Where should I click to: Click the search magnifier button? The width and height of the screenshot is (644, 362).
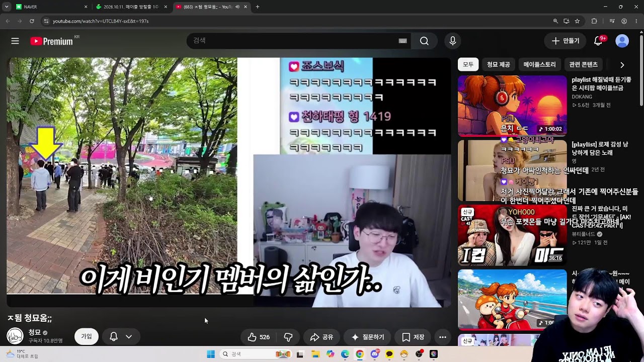click(x=424, y=41)
